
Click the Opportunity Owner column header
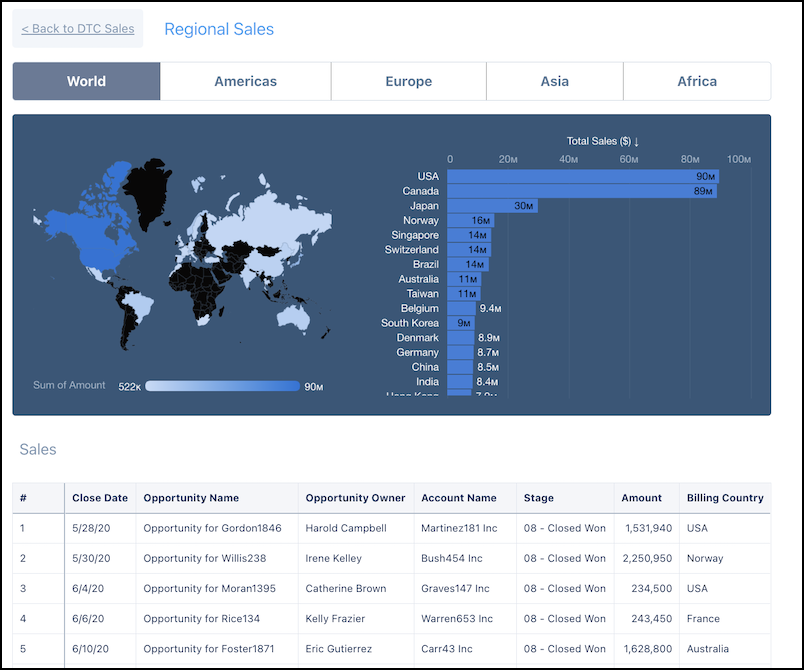(x=355, y=498)
